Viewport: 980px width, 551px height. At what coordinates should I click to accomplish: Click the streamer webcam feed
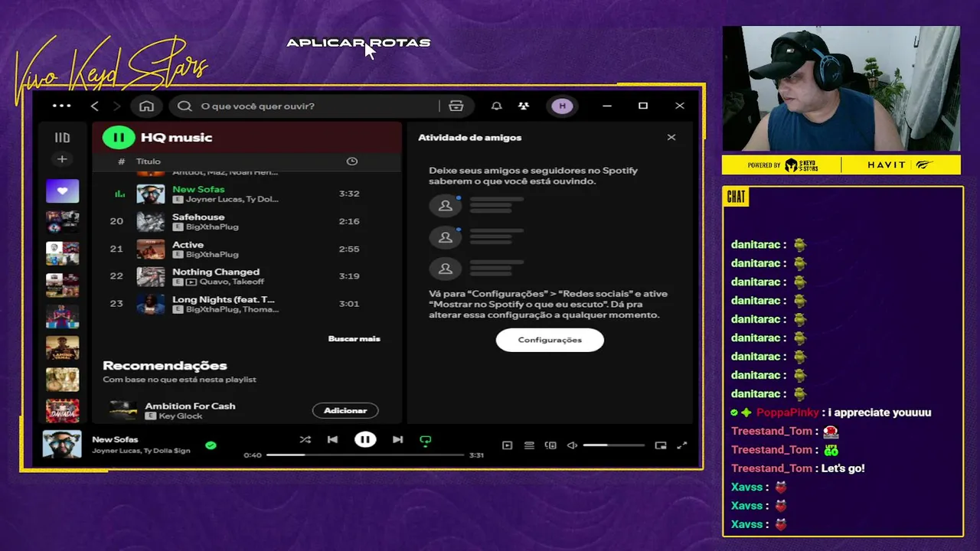coord(841,89)
